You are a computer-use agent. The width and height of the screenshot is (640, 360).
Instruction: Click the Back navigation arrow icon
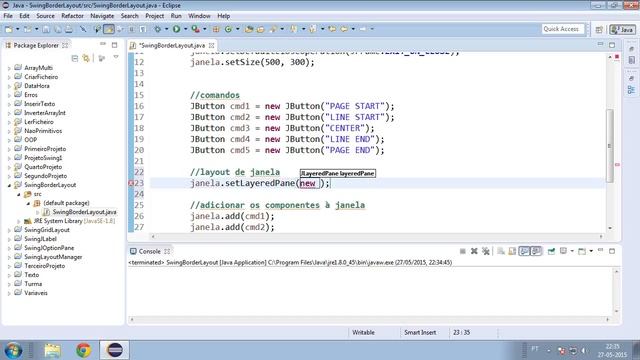pos(344,29)
